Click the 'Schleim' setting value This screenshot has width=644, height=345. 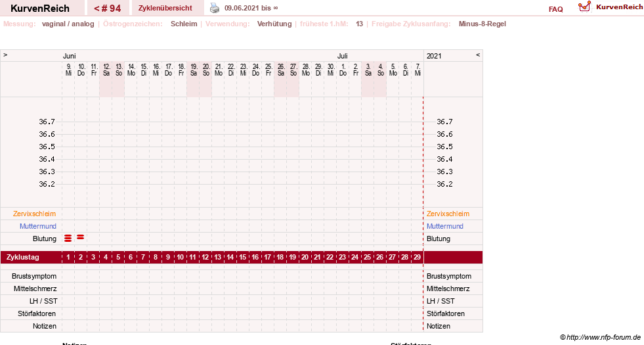point(184,24)
